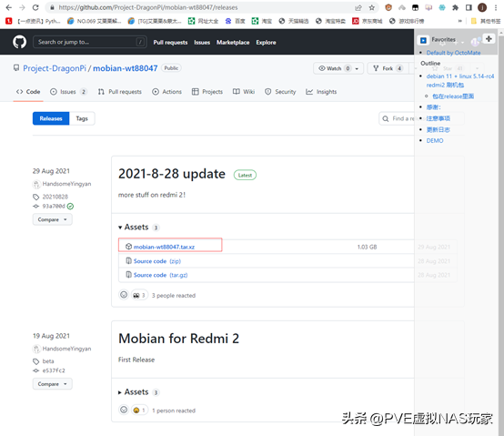Open the Issues tab
504x436 pixels.
[x=68, y=92]
